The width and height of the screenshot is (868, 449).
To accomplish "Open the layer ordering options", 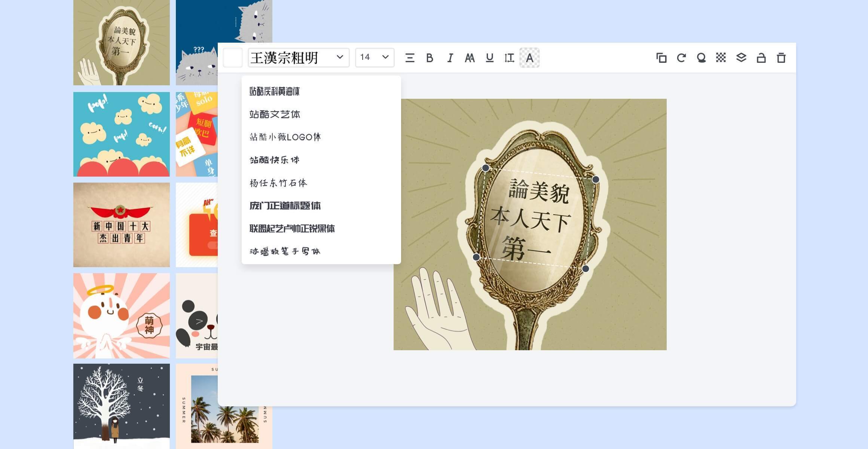I will 741,58.
